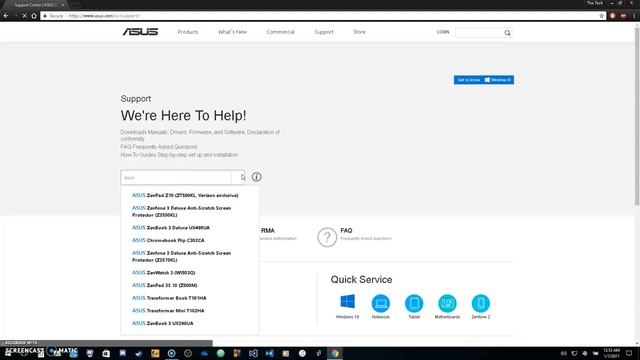The height and width of the screenshot is (360, 640).
Task: Open the Store menu
Action: point(359,32)
